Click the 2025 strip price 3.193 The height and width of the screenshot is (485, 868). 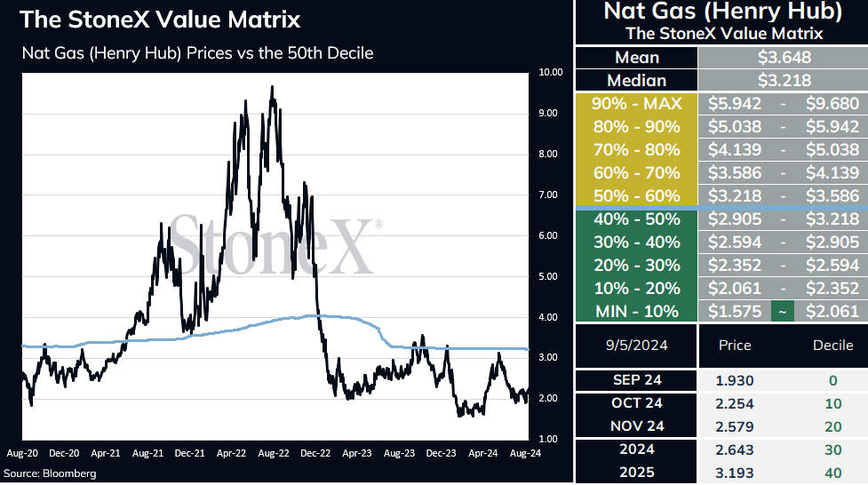pyautogui.click(x=735, y=473)
